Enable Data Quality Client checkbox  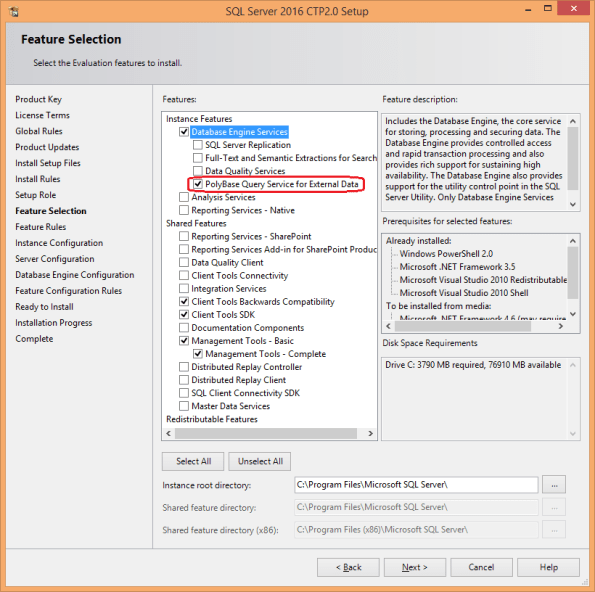(x=184, y=262)
